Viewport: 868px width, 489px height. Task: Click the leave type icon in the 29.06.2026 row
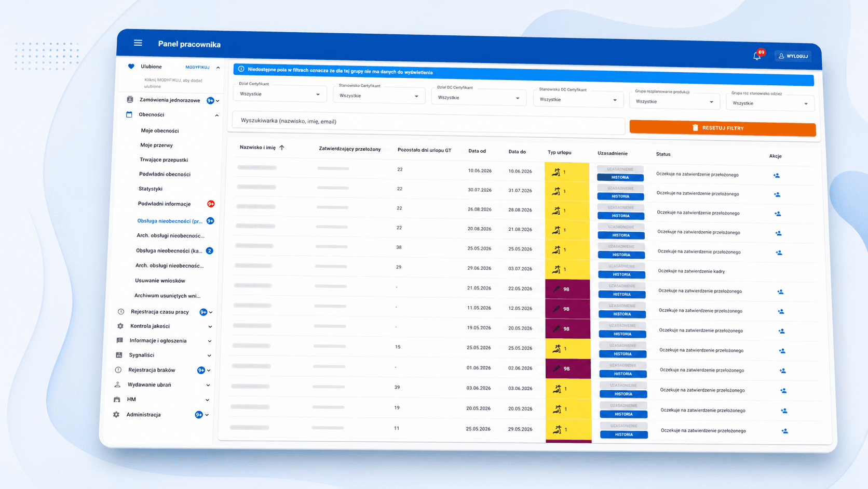click(x=556, y=269)
